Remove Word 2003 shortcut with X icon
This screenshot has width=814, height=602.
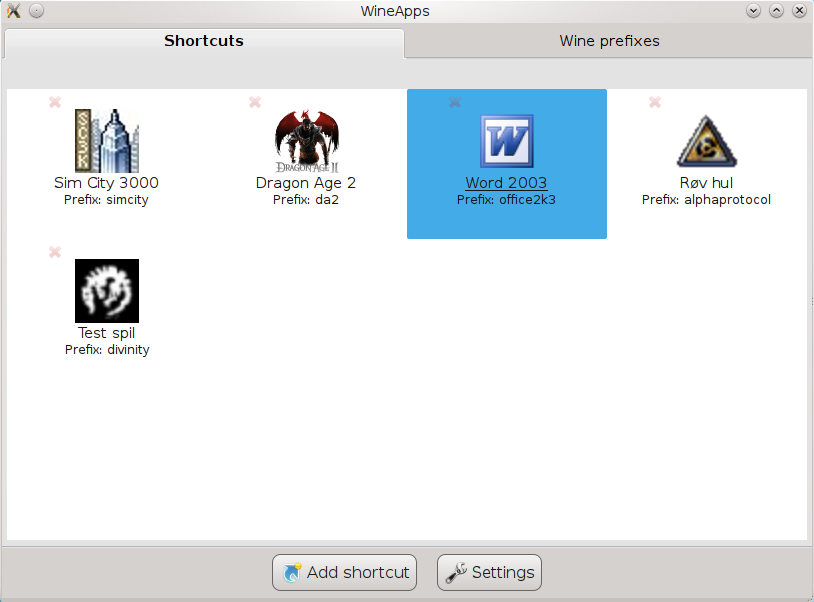[x=455, y=102]
